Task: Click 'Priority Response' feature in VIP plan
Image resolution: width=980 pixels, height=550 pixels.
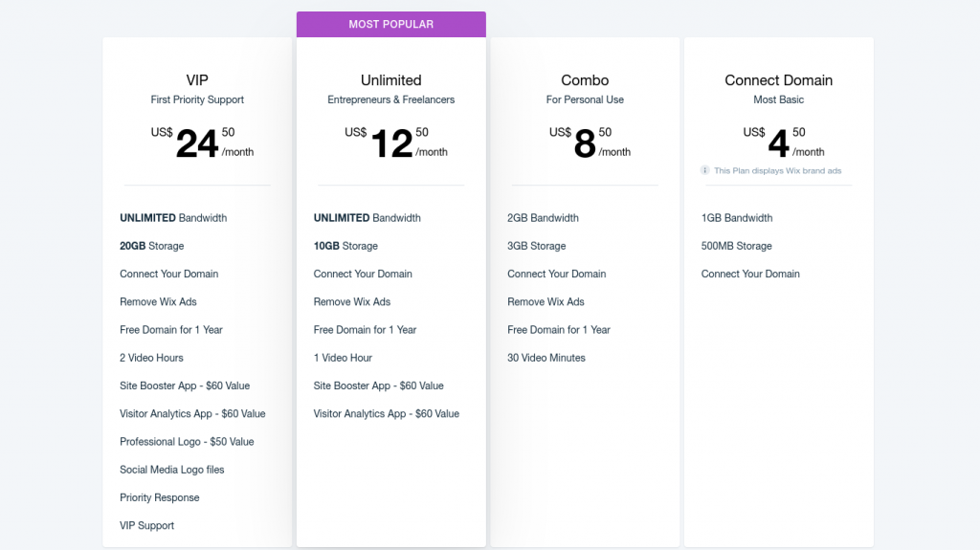Action: [x=160, y=497]
